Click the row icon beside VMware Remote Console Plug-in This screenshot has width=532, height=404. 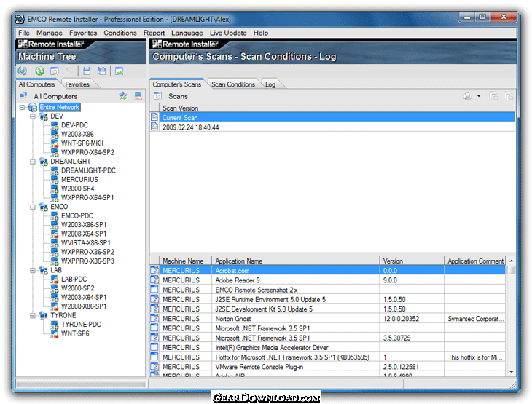click(154, 366)
